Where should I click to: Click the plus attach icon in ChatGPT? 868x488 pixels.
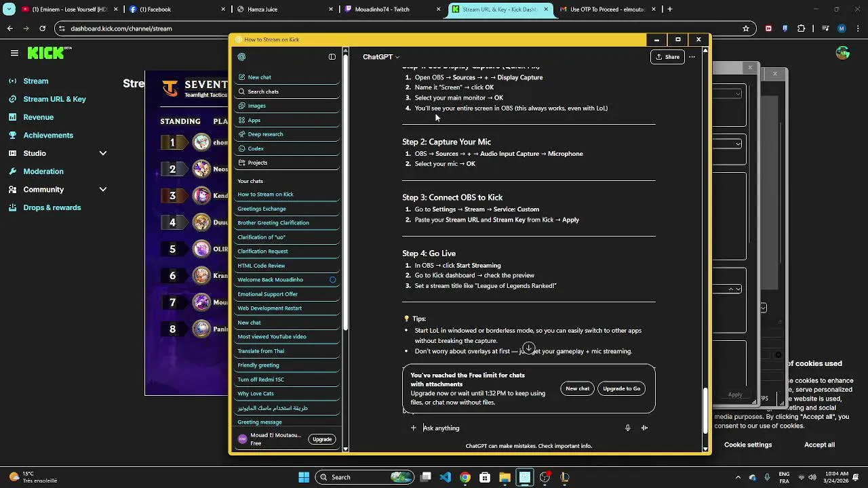click(413, 428)
